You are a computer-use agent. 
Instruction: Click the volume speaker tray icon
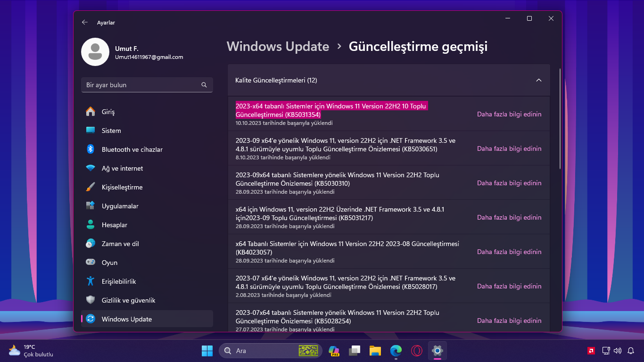click(618, 351)
